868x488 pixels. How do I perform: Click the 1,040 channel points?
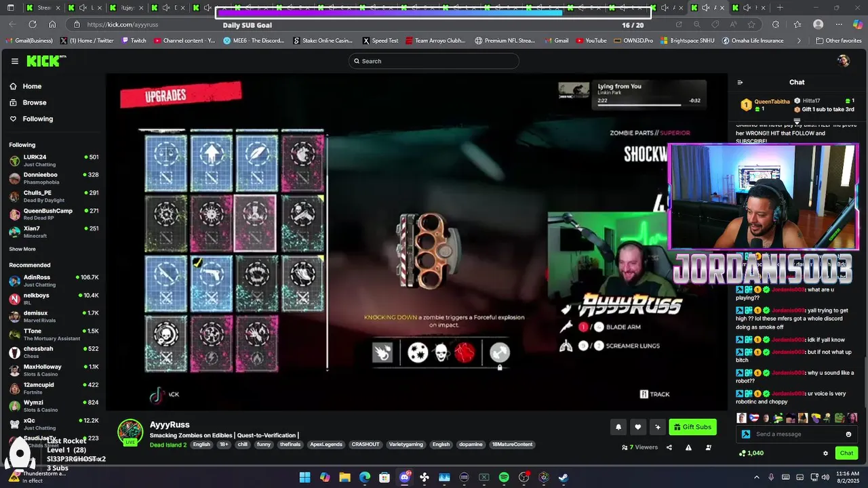tap(751, 453)
